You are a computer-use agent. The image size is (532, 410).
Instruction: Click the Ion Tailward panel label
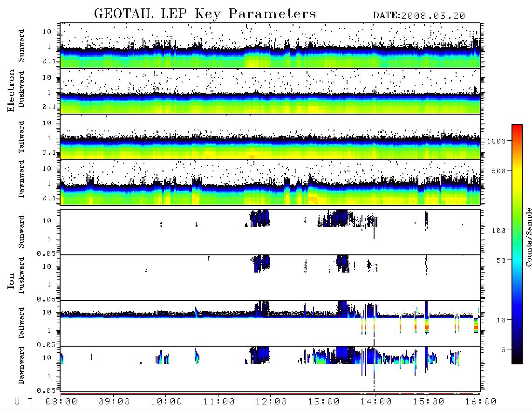click(21, 323)
